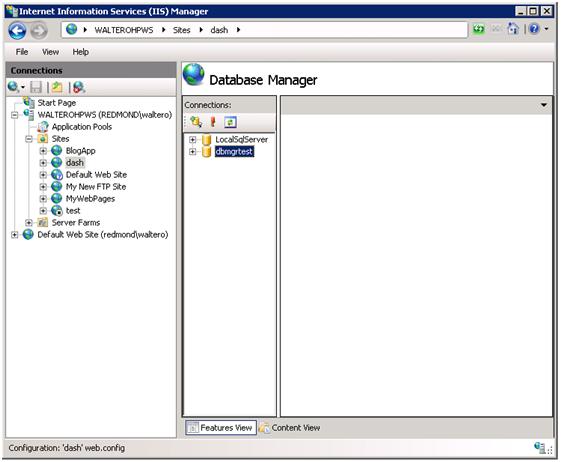Select the Server Farms node
Image resolution: width=561 pixels, height=462 pixels.
76,223
